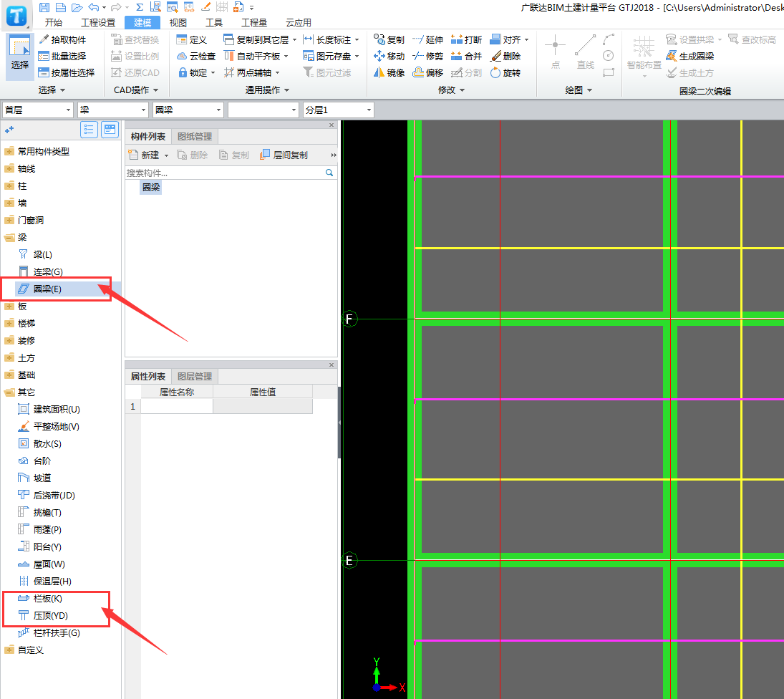
Task: Open the 定义 define tool
Action: coord(191,39)
